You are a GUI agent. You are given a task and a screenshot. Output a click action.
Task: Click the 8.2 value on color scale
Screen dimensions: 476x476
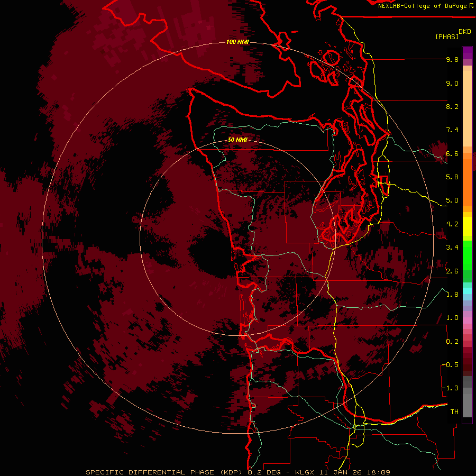pos(452,107)
